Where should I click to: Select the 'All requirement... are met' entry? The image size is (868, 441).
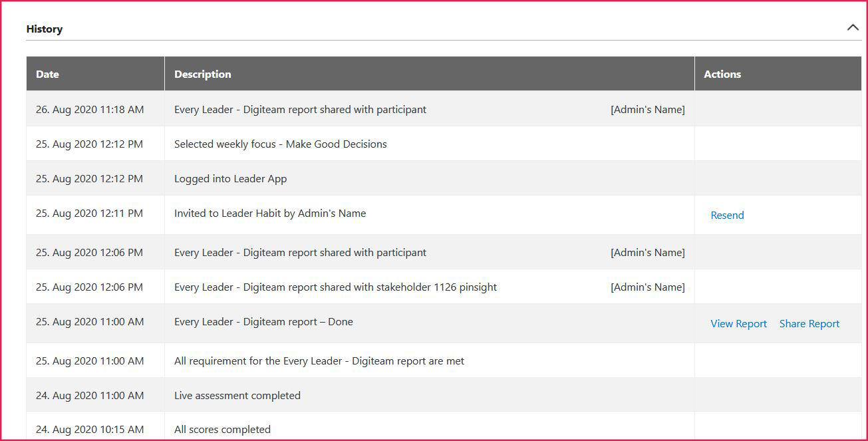click(x=319, y=361)
